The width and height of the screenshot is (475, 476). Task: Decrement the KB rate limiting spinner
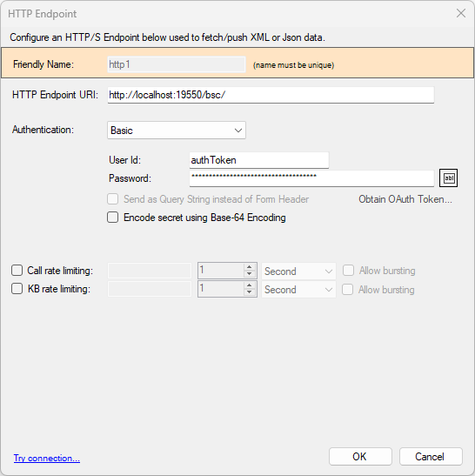[x=249, y=292]
